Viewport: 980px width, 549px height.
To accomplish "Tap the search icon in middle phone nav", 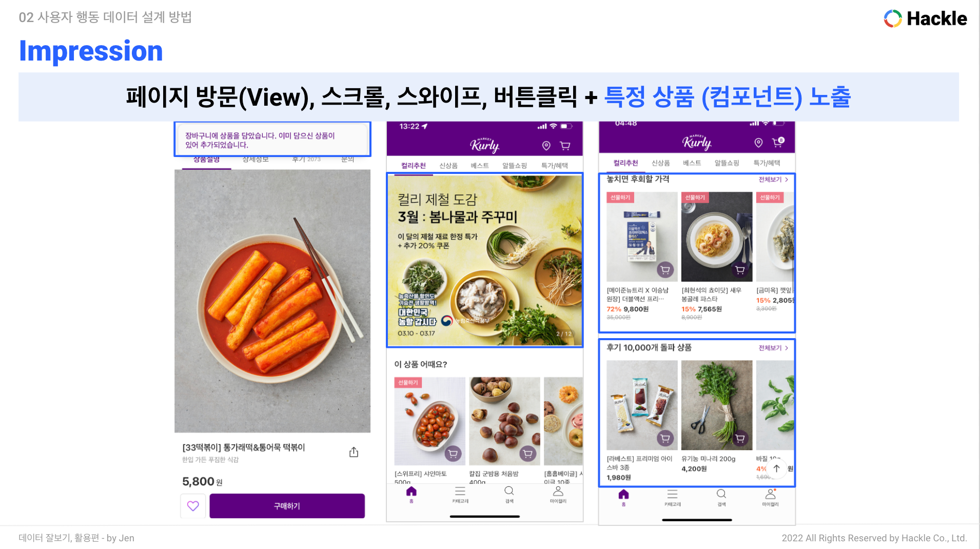I will pos(509,494).
